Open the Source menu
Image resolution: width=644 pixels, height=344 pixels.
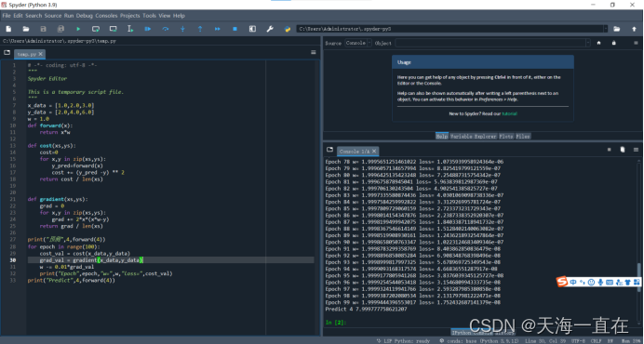click(53, 16)
